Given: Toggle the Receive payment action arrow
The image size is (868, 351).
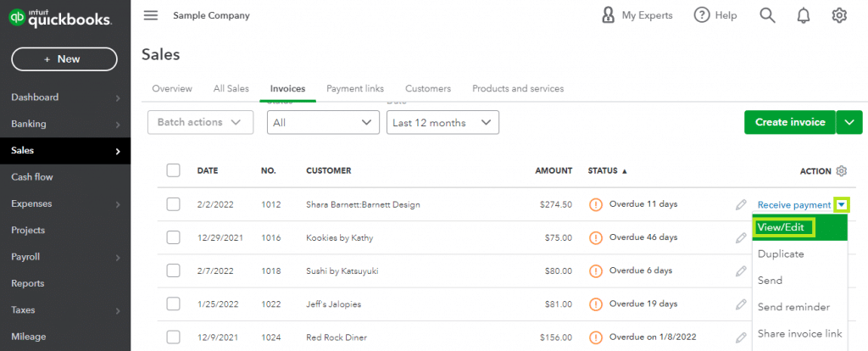Looking at the screenshot, I should point(842,205).
